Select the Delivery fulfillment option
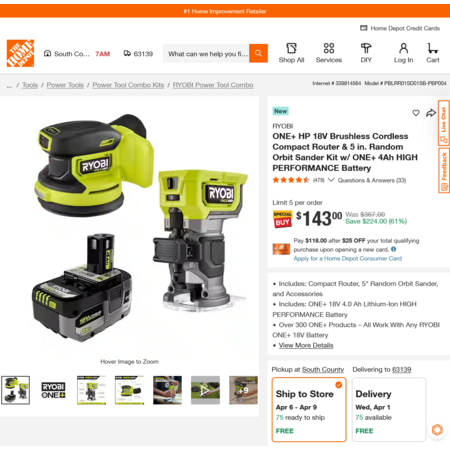 (x=389, y=410)
